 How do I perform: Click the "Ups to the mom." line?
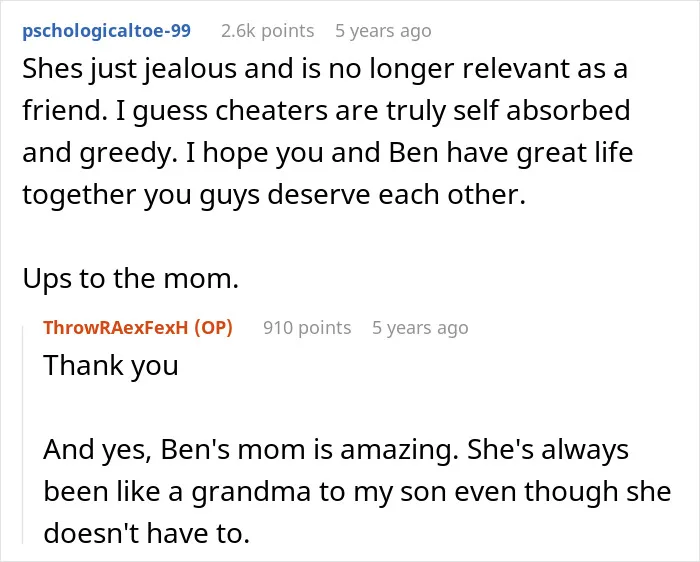pyautogui.click(x=131, y=279)
